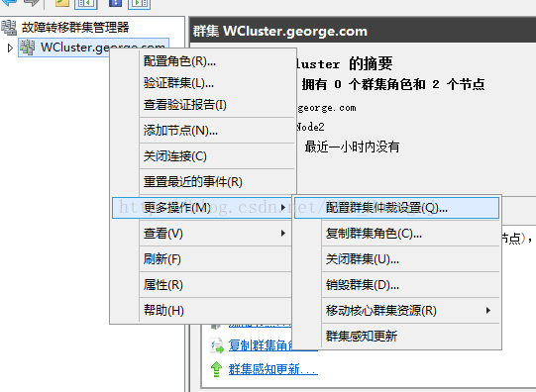The height and width of the screenshot is (392, 536).
Task: Click the back arrow toolbar icon
Action: (9, 3)
